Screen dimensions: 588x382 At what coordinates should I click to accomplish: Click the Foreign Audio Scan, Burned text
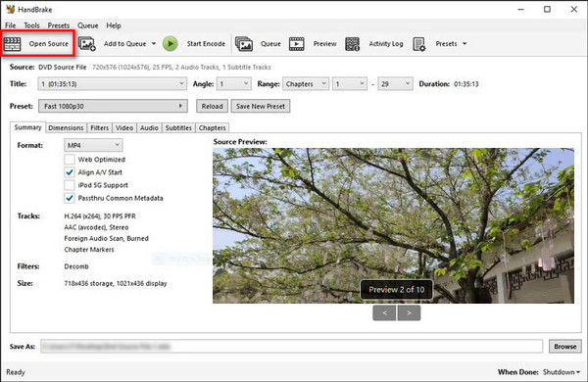107,238
